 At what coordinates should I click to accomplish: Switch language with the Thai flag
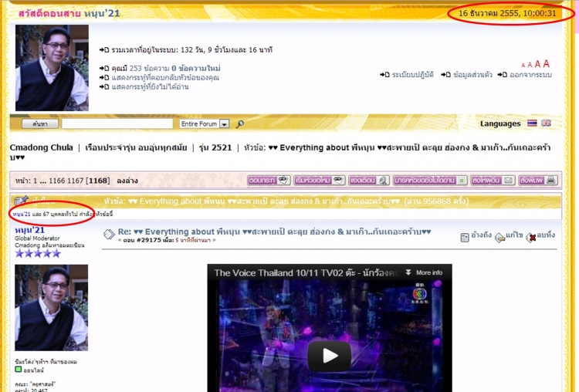point(532,123)
